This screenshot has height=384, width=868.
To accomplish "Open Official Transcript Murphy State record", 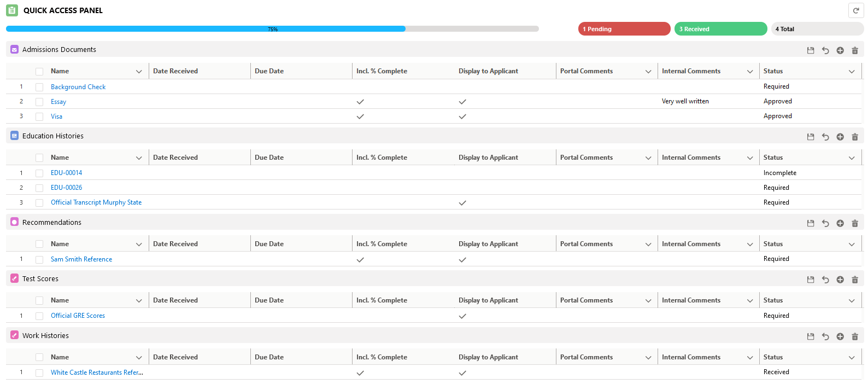I will click(x=96, y=202).
